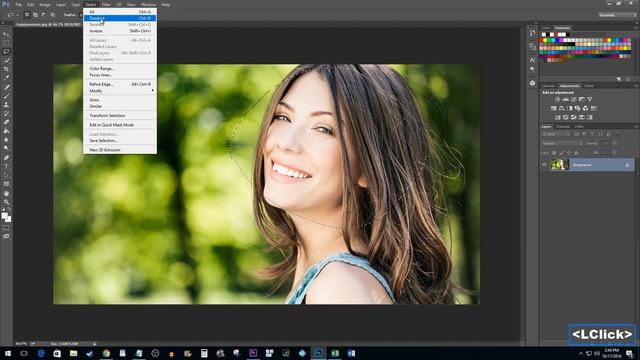Screen dimensions: 640x360
Task: Add a Levels adjustment
Action: (x=565, y=99)
